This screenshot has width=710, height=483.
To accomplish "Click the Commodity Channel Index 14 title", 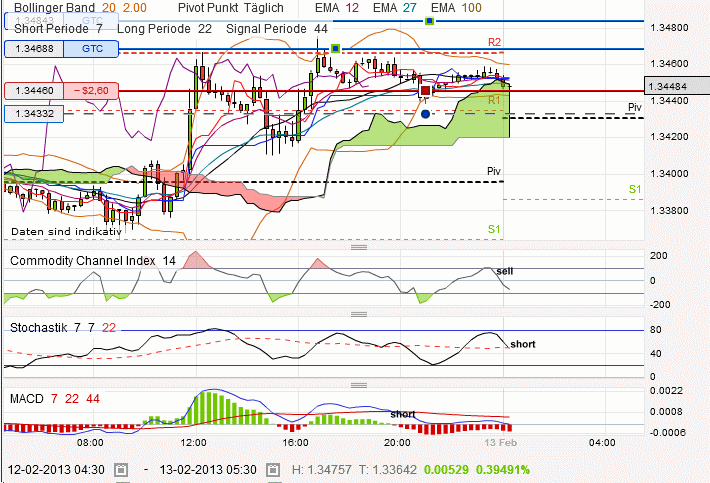I will click(93, 261).
